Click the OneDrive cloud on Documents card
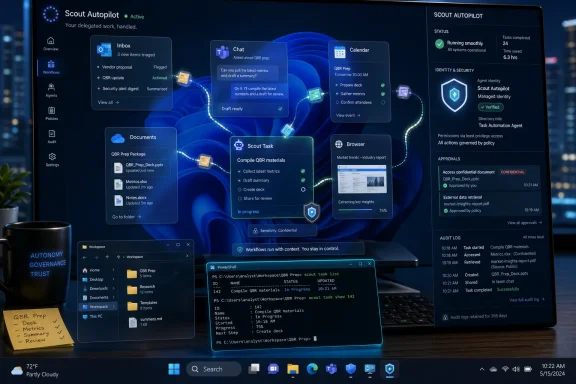The width and height of the screenshot is (576, 384). (118, 139)
